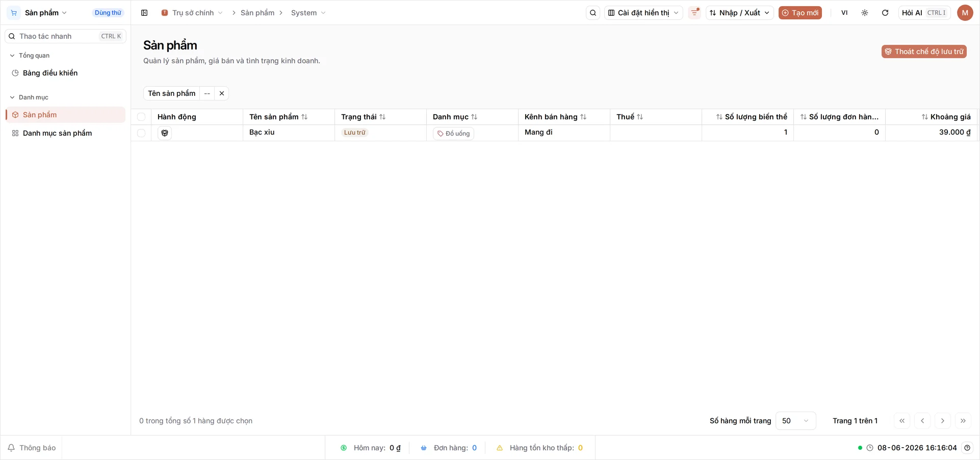Viewport: 980px width, 460px height.
Task: Open Nhập / Xuất dropdown
Action: click(x=740, y=13)
